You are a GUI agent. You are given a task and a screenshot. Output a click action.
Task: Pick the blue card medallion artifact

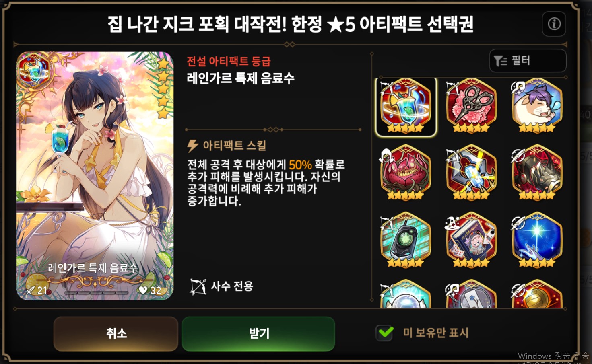pyautogui.click(x=471, y=294)
